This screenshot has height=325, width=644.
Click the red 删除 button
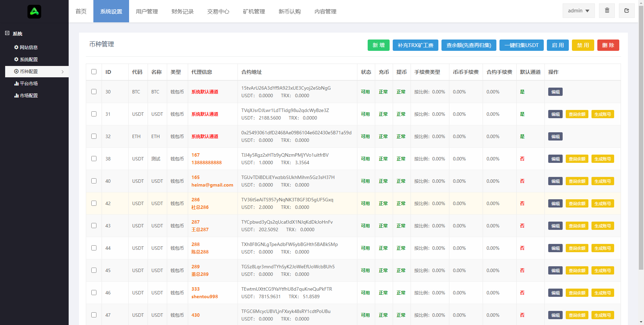click(x=608, y=45)
